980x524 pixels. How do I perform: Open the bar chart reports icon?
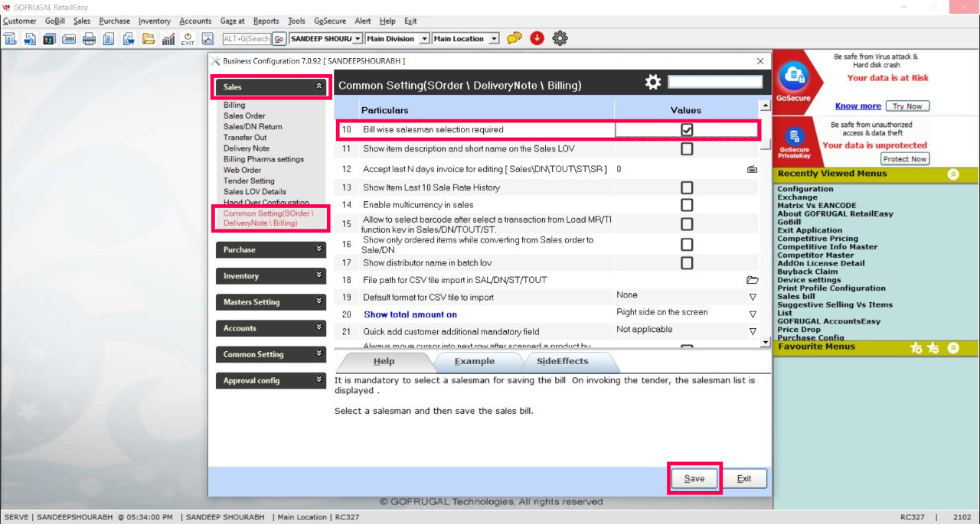pos(168,39)
